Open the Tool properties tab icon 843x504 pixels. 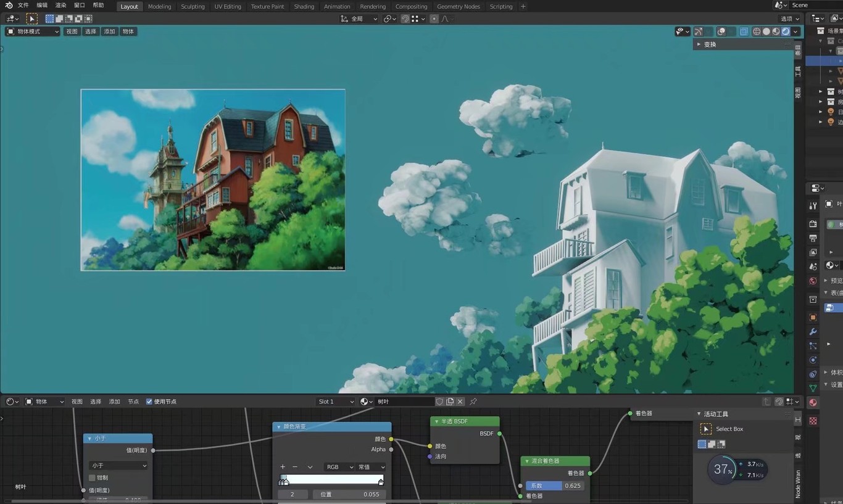click(813, 205)
